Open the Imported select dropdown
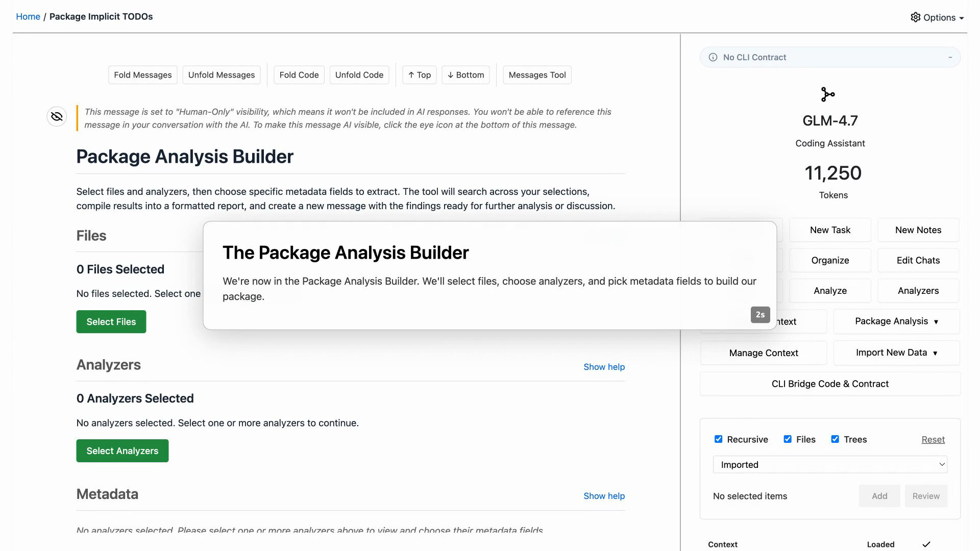The height and width of the screenshot is (551, 980). (830, 465)
